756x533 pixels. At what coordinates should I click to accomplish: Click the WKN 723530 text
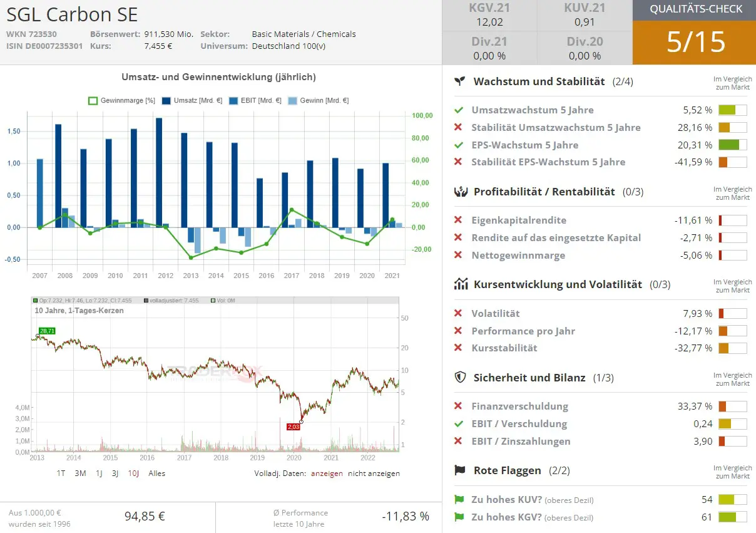coord(32,34)
